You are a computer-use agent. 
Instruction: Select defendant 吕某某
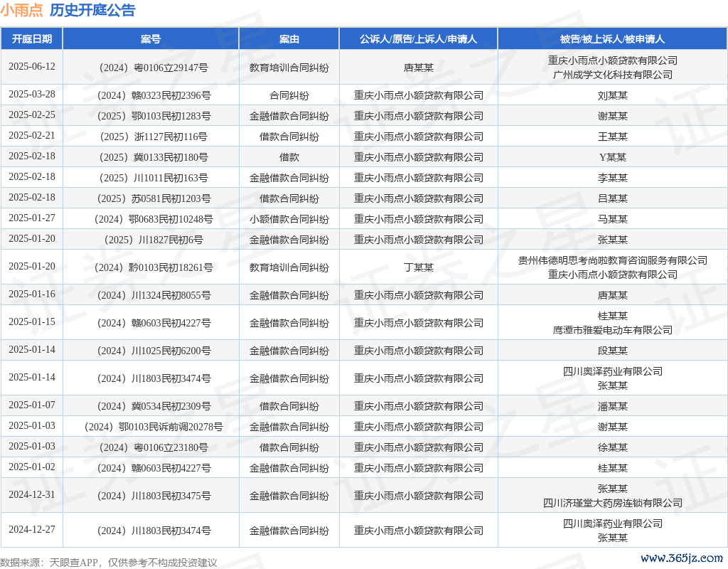[612, 199]
